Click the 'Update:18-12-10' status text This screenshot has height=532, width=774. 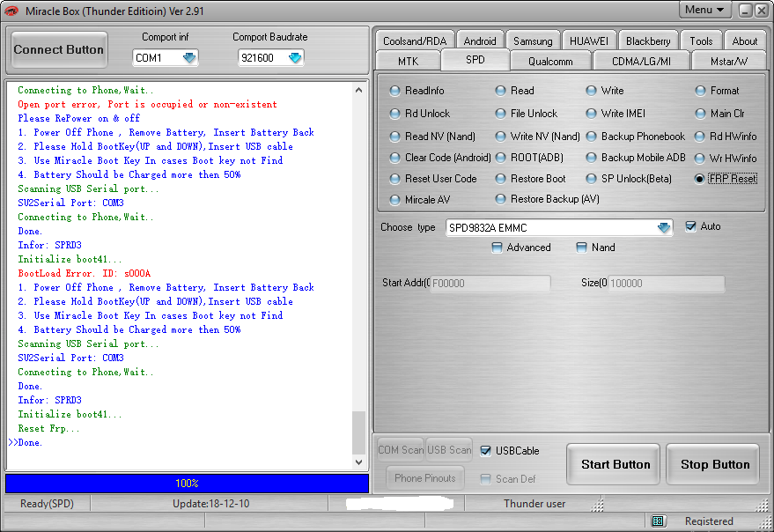[210, 503]
